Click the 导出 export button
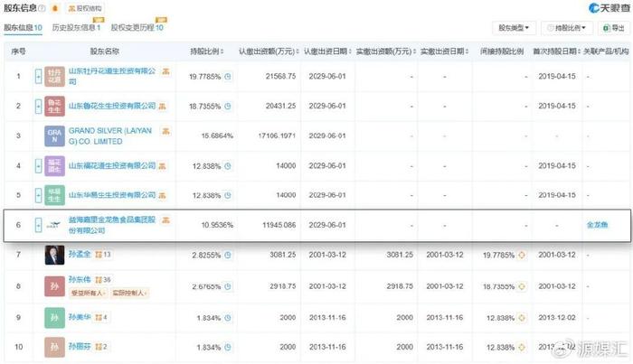633x364 pixels. tap(613, 28)
